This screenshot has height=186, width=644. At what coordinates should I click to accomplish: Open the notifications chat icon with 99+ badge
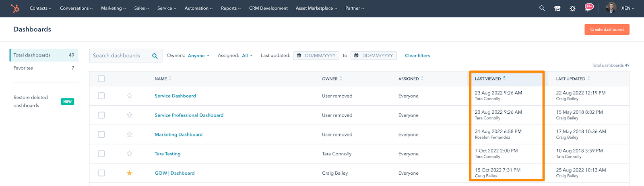pyautogui.click(x=588, y=8)
